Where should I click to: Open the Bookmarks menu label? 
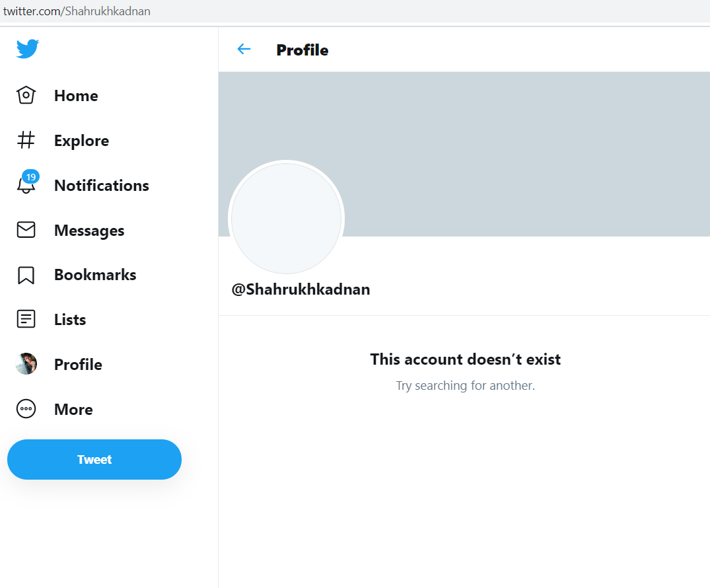95,275
